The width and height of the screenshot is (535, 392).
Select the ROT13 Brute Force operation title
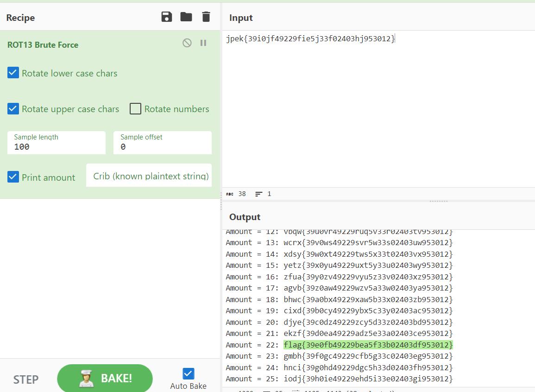point(43,45)
